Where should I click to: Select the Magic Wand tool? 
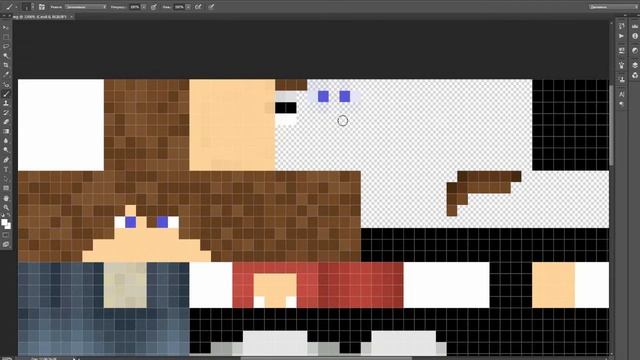6,56
